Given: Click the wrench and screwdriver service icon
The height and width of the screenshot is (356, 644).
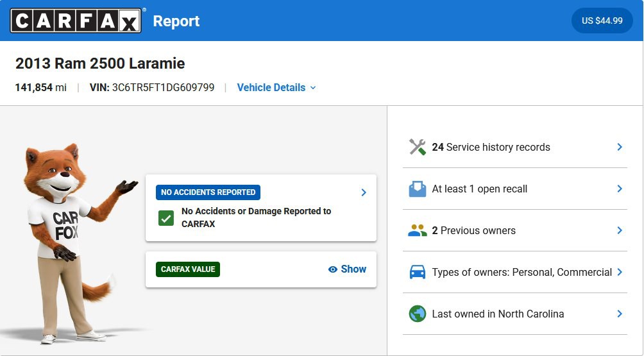Looking at the screenshot, I should tap(418, 147).
